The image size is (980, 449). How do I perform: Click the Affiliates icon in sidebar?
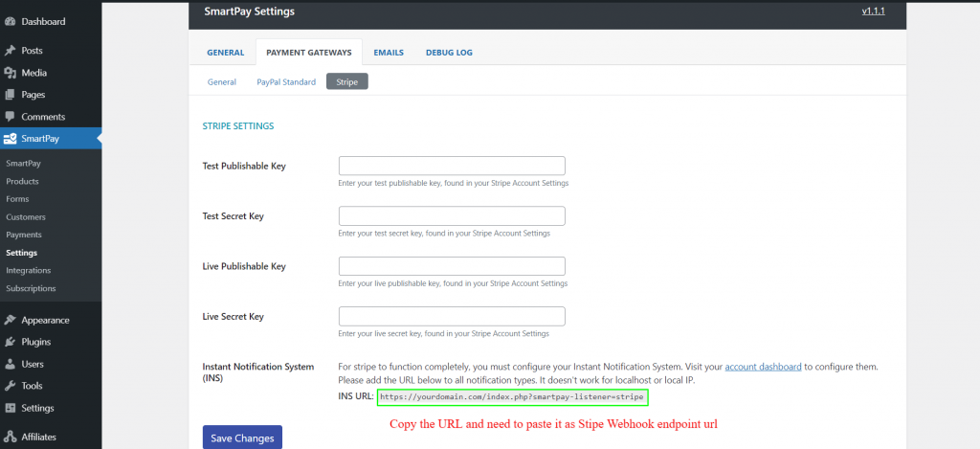10,437
